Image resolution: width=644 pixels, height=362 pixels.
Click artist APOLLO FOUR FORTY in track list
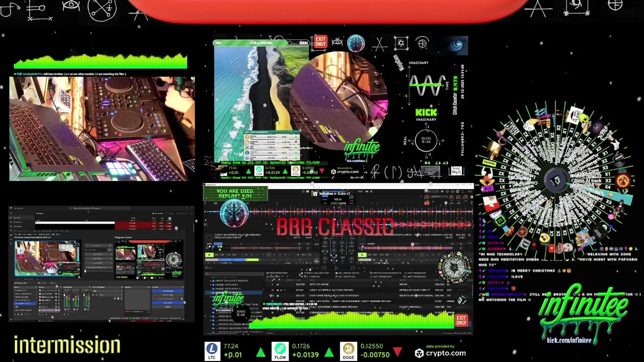[x=415, y=290]
